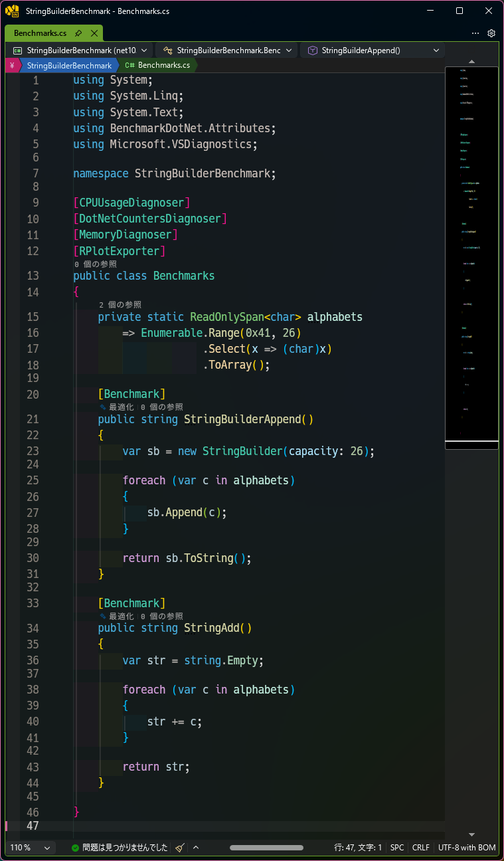This screenshot has height=861, width=504.
Task: Click line number 21
Action: click(x=33, y=419)
